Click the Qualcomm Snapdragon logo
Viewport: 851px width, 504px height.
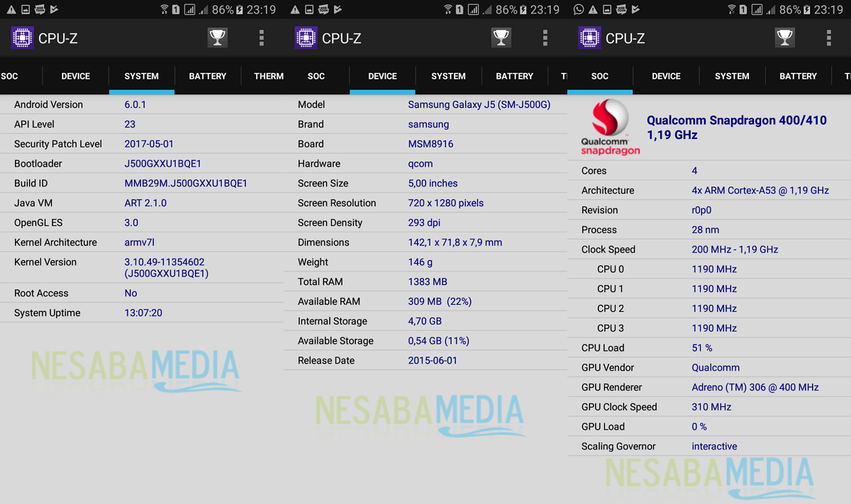(611, 128)
